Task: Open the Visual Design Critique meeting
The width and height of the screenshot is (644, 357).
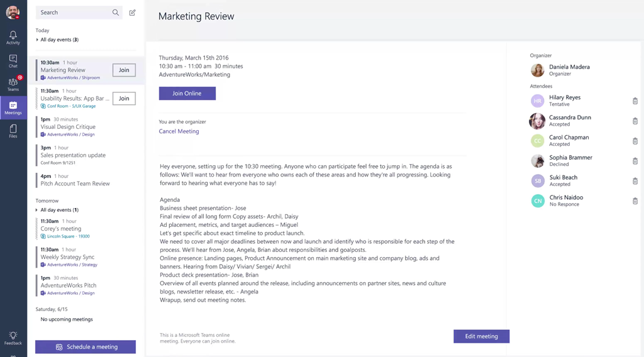Action: pos(68,126)
